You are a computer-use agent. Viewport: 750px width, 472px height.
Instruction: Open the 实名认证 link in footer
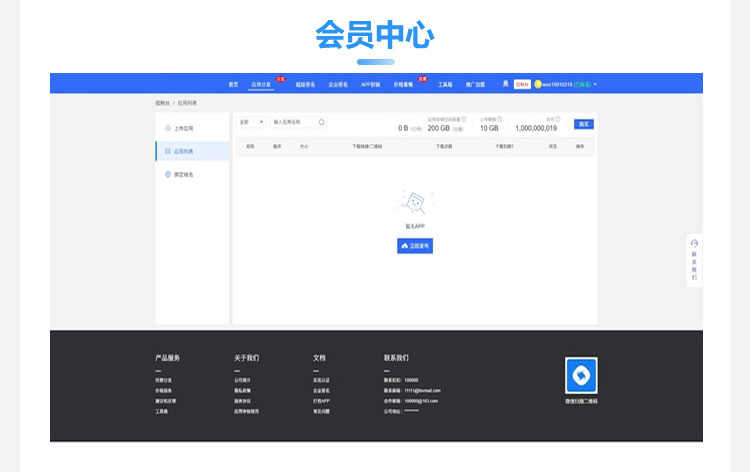(321, 380)
